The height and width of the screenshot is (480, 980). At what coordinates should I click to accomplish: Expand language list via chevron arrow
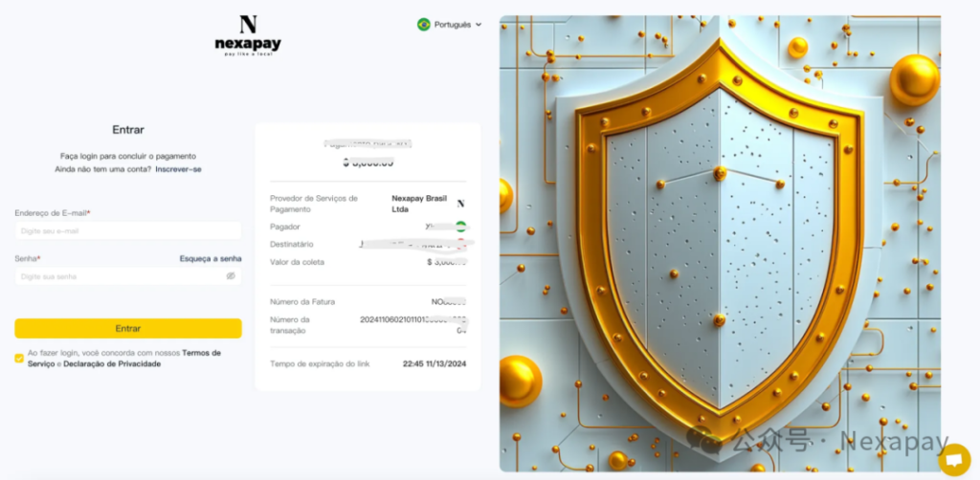point(479,24)
